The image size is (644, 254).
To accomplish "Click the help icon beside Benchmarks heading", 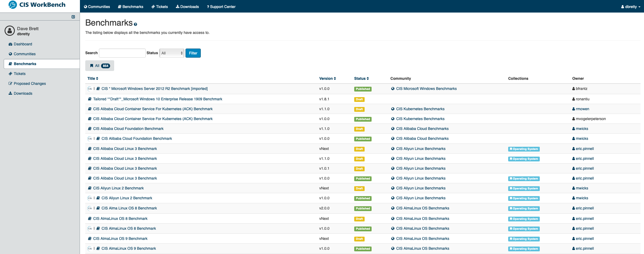I will point(136,24).
